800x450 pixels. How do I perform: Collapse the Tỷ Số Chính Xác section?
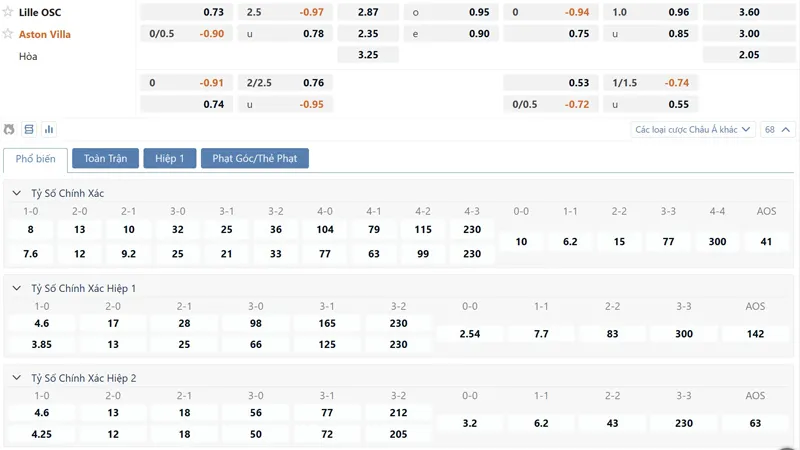17,193
